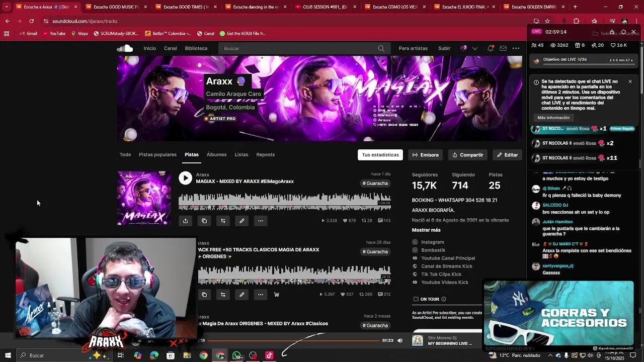644x362 pixels.
Task: Edit the Pack Free +50 Tracks track
Action: pyautogui.click(x=242, y=295)
